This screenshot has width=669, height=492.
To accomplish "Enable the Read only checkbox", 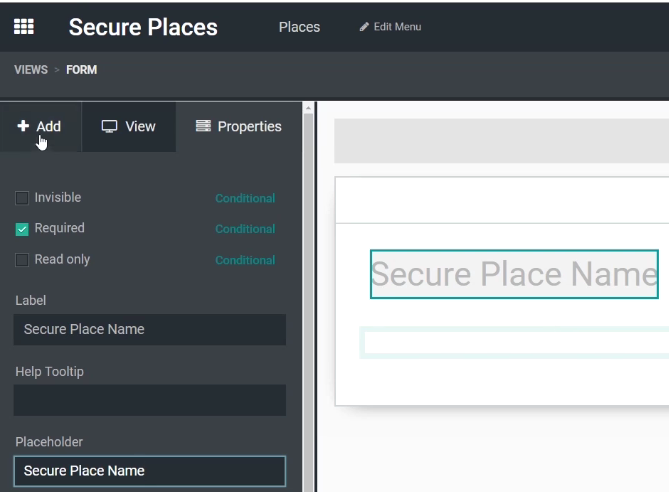I will (x=22, y=260).
